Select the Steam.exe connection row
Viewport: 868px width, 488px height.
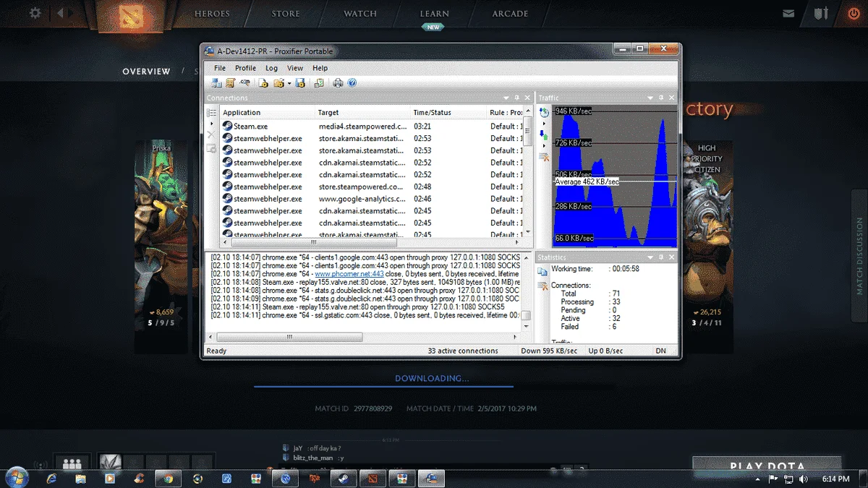pos(370,126)
